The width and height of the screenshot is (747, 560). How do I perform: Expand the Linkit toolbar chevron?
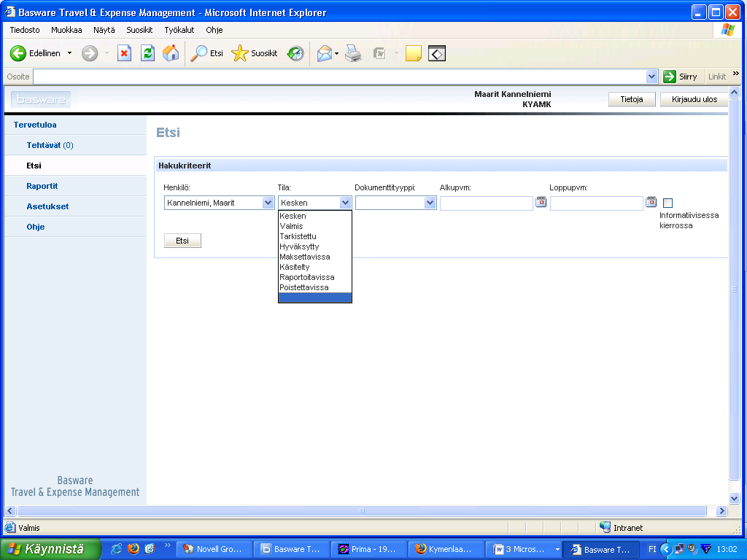(735, 74)
